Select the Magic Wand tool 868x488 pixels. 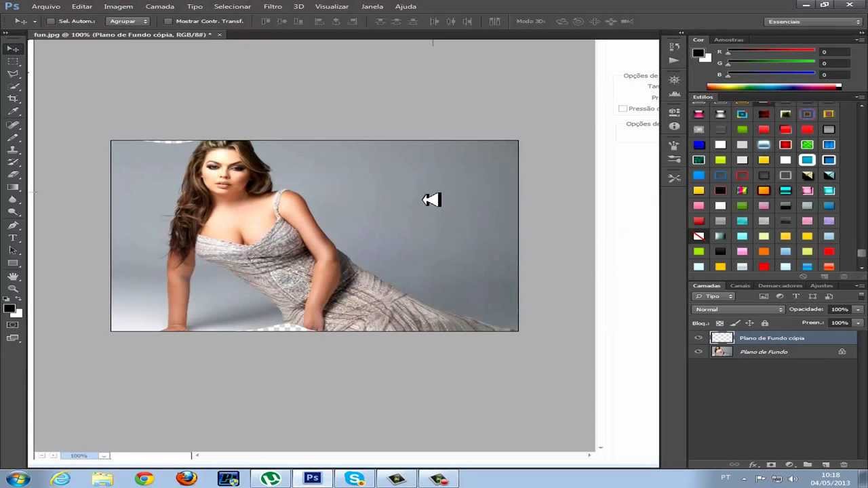tap(13, 86)
